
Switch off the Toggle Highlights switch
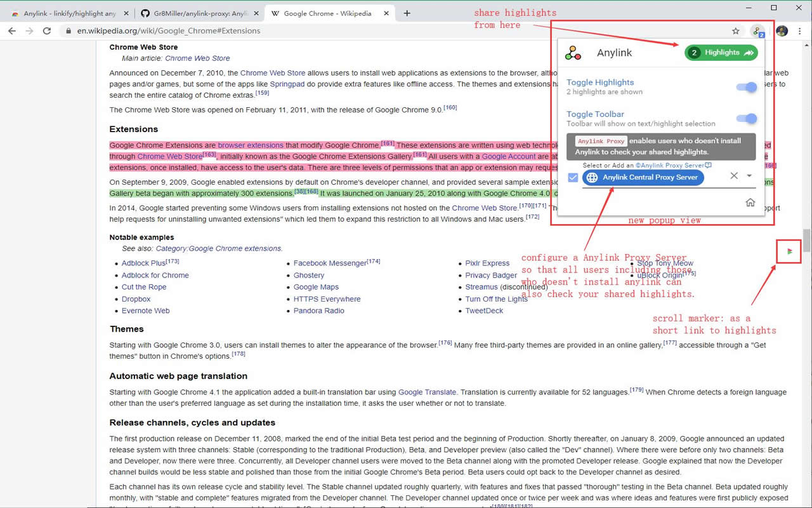747,88
